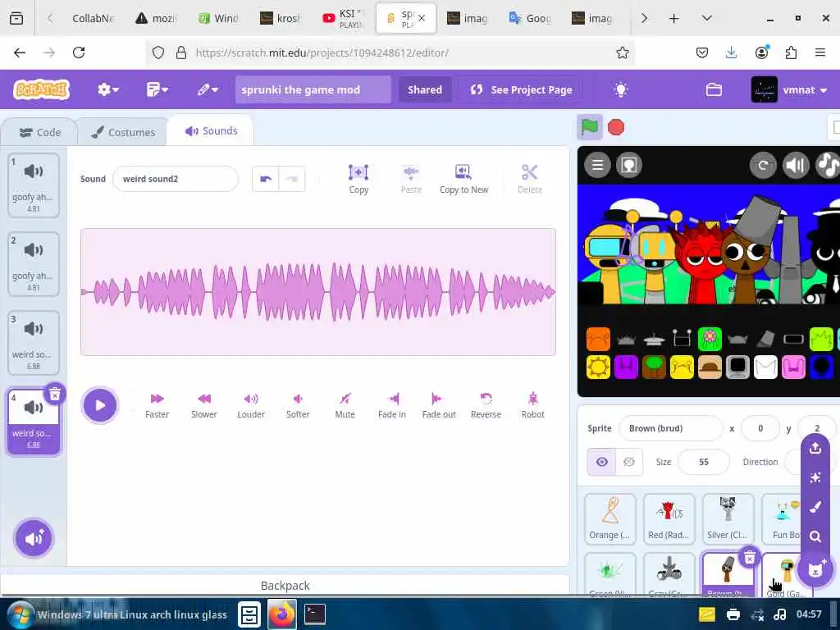Delete the Brown sprite with its trash icon

750,558
